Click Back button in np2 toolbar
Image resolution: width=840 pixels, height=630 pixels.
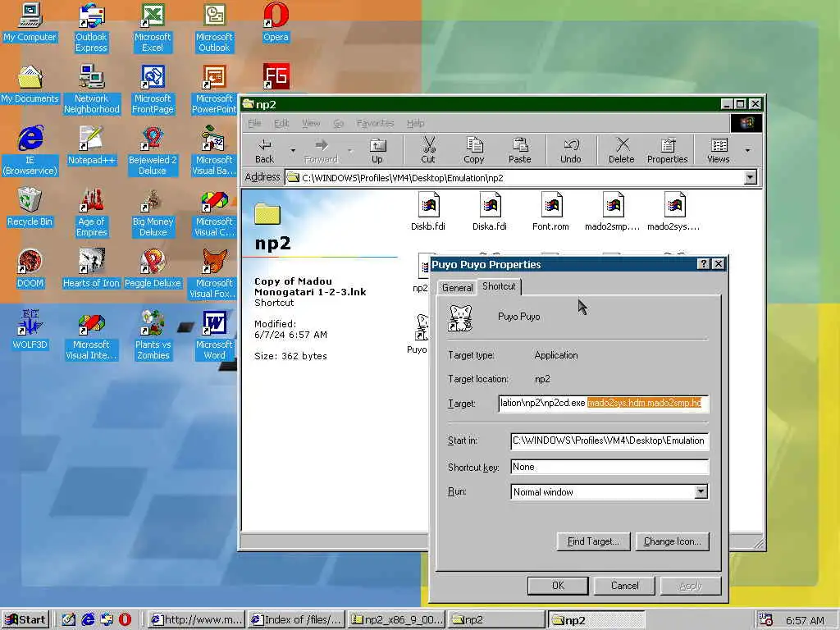click(x=265, y=151)
